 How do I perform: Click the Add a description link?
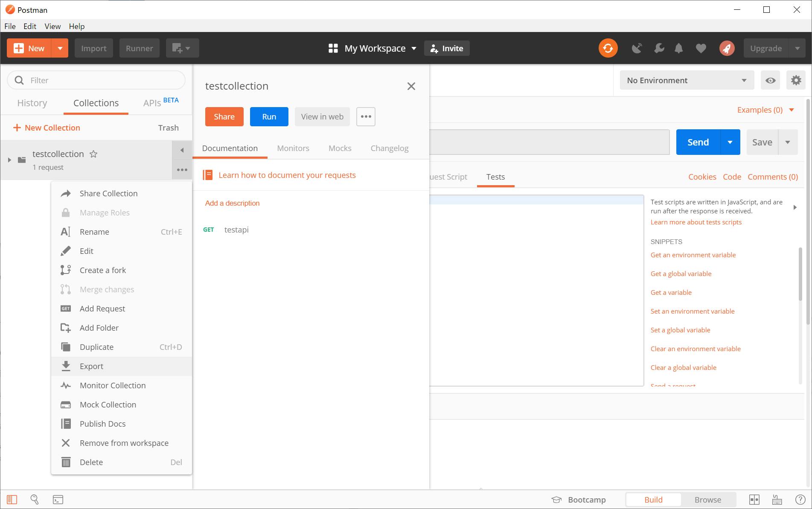pos(233,203)
